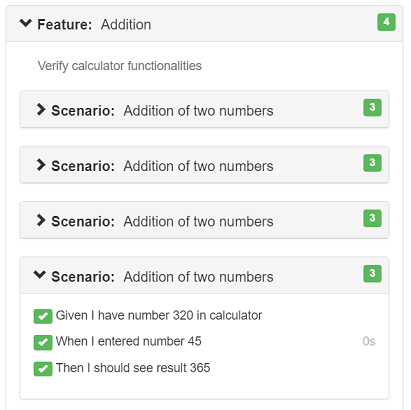
Task: Click 'Given I have number 320 in calculator' step
Action: pyautogui.click(x=159, y=315)
